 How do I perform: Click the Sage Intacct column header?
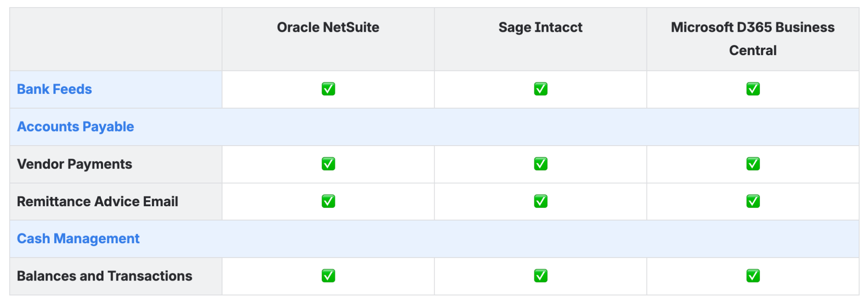point(541,27)
